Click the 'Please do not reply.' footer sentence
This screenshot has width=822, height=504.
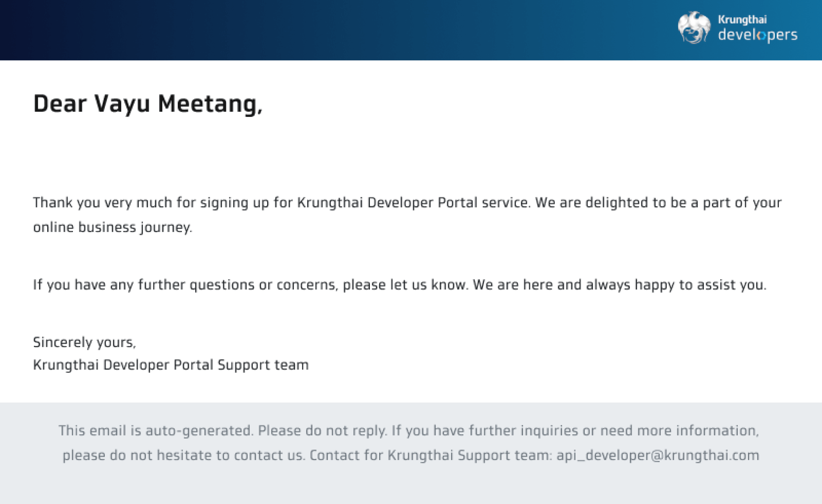tap(322, 431)
